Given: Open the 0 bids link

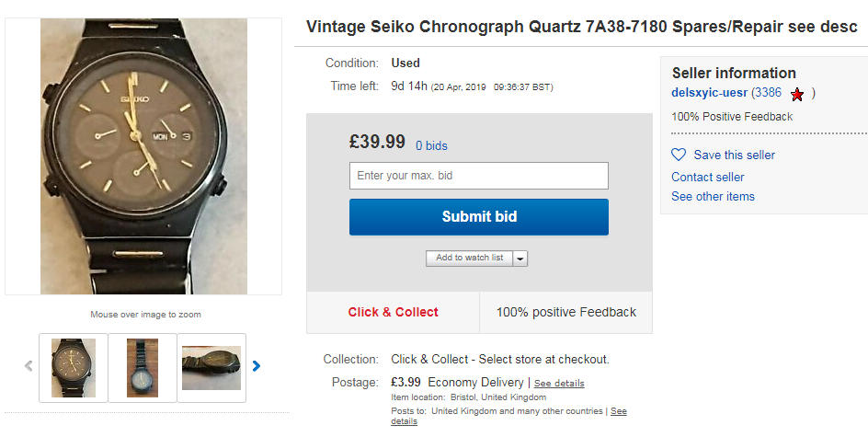Looking at the screenshot, I should (431, 145).
